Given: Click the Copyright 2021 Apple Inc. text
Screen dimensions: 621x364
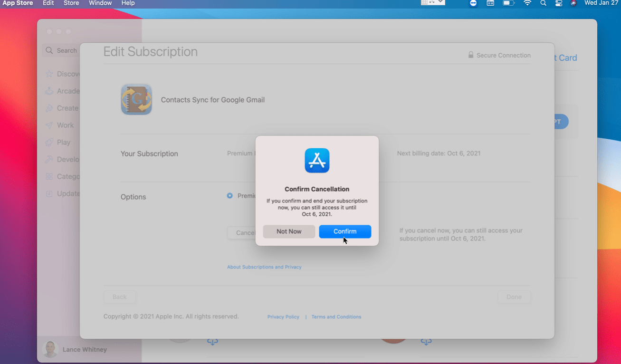Looking at the screenshot, I should point(171,316).
